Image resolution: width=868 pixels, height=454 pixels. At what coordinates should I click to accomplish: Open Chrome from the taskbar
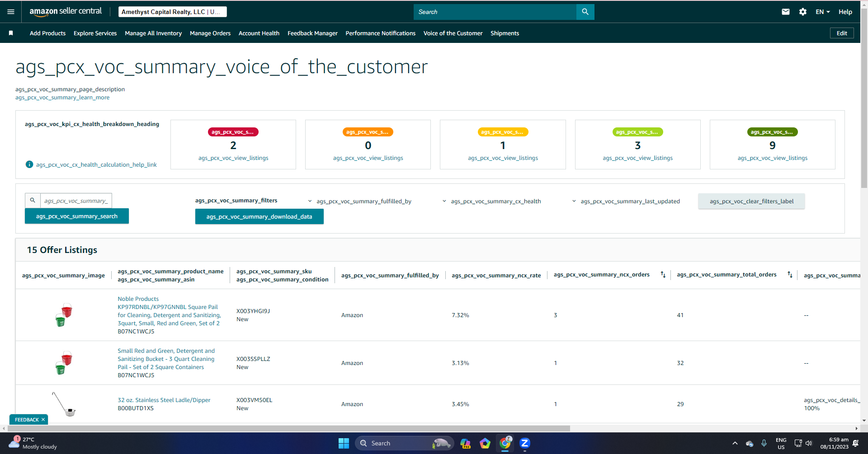(505, 443)
